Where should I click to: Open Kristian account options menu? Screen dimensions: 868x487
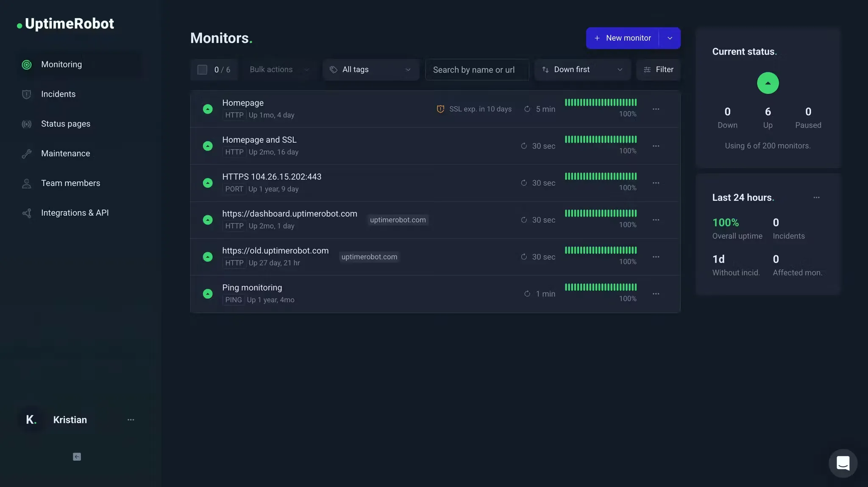[x=131, y=420]
